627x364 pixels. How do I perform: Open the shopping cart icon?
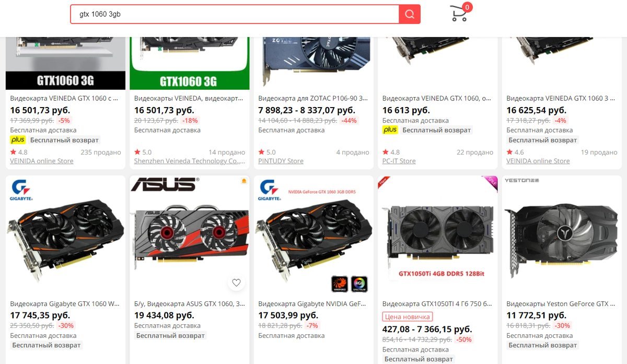point(459,14)
